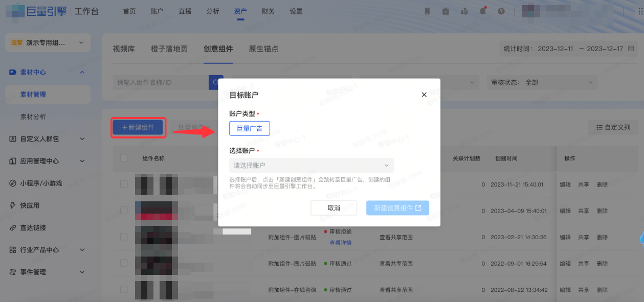
Task: Click 删除 in the 2022-08-22 row
Action: click(x=602, y=290)
